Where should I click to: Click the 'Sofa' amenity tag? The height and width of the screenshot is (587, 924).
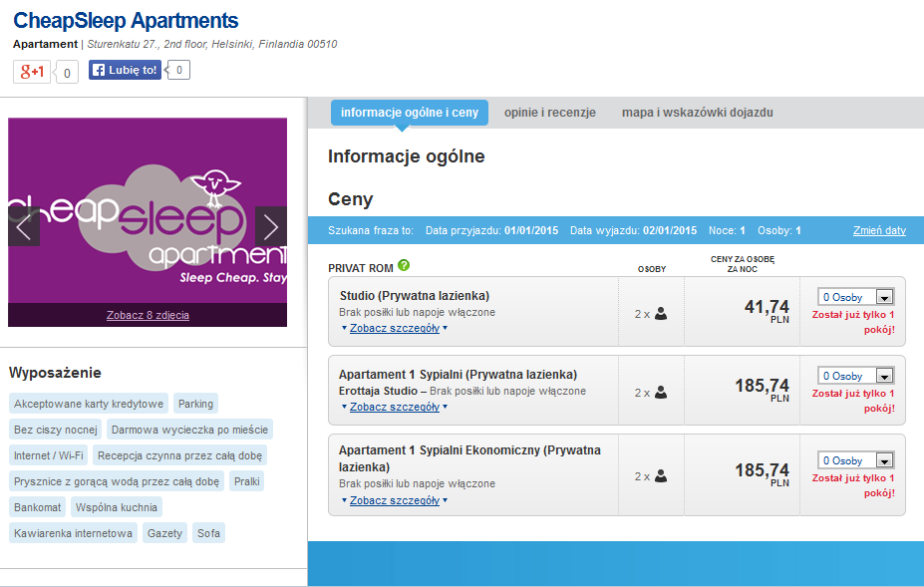pos(208,533)
